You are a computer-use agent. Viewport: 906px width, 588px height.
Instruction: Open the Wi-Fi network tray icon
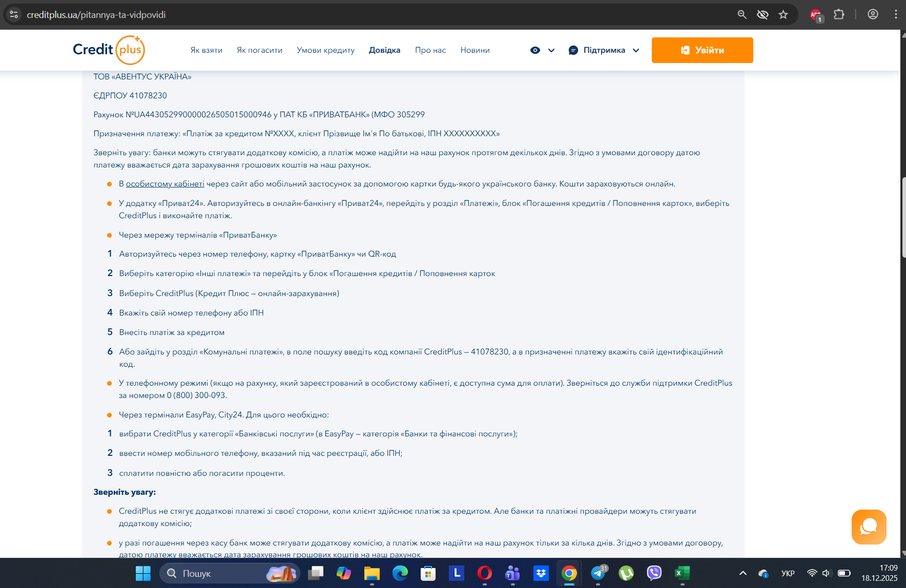coord(812,574)
